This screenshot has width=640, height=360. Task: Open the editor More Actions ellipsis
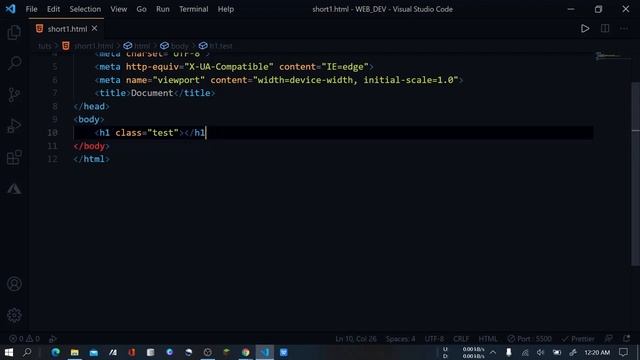point(624,29)
